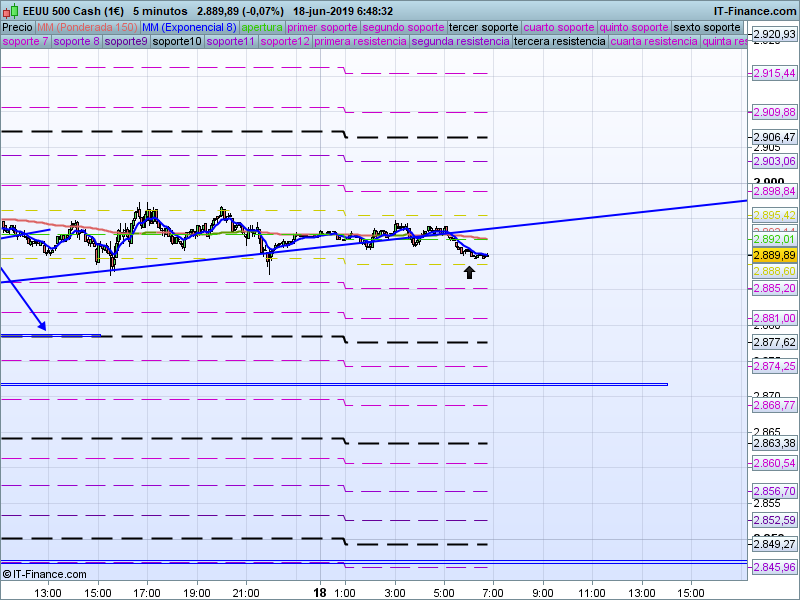The width and height of the screenshot is (800, 600).
Task: Click the black up arrow marker on chart
Action: (x=470, y=271)
